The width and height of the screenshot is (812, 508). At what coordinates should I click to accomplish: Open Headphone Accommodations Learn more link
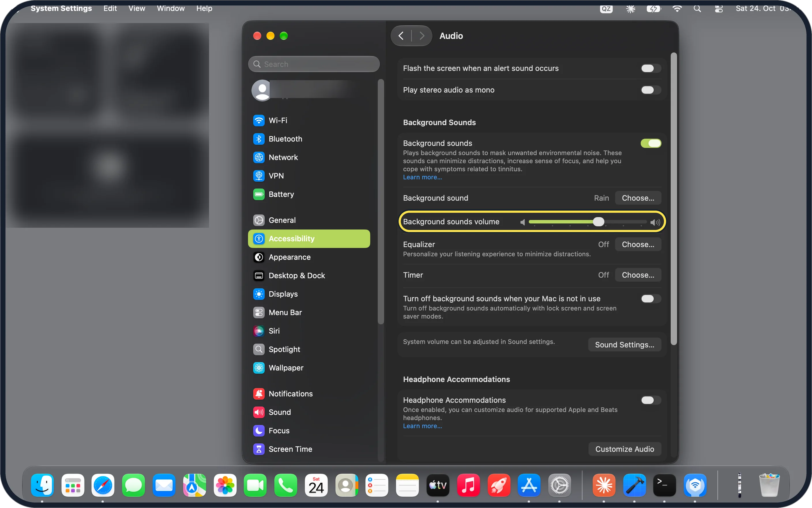422,426
